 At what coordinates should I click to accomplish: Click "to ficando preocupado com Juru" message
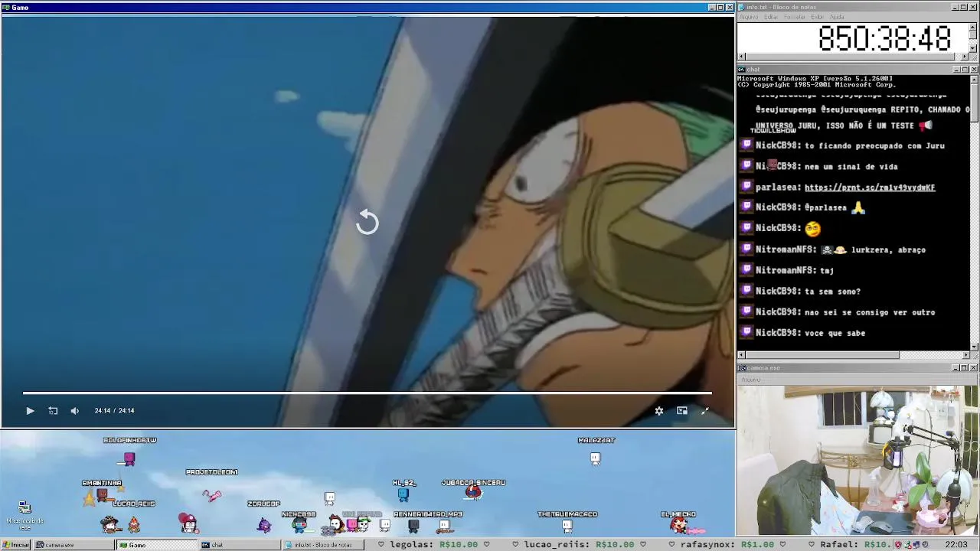point(874,145)
